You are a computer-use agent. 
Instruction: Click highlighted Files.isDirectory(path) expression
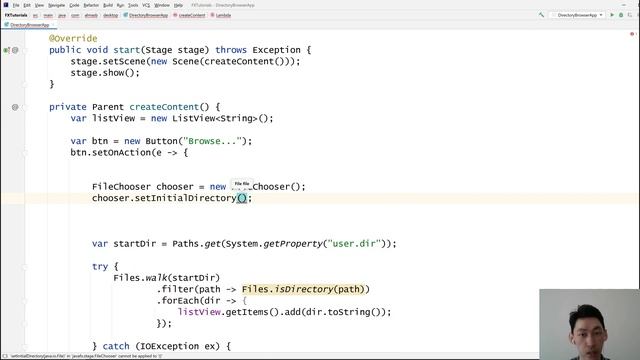coord(303,289)
